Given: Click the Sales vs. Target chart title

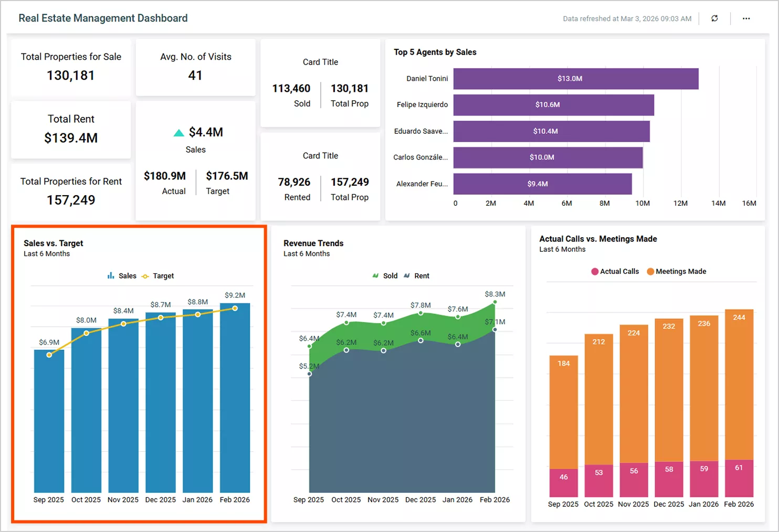Looking at the screenshot, I should click(x=54, y=243).
